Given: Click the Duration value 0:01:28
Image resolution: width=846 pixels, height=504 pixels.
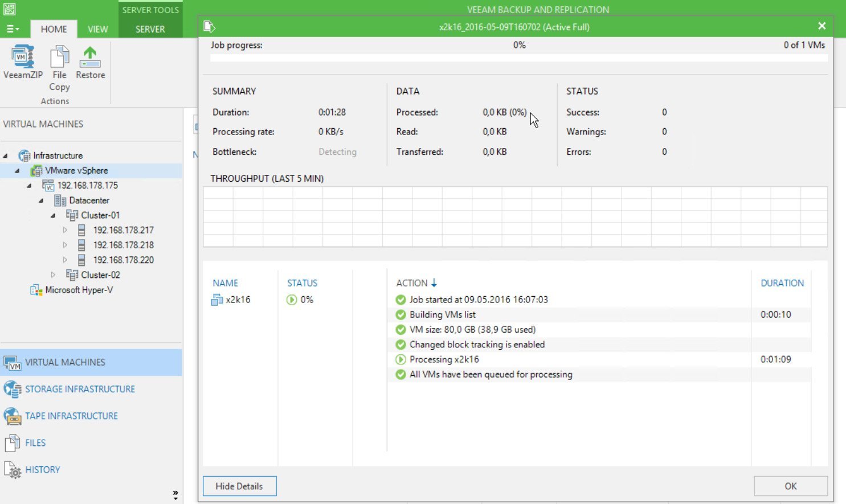Looking at the screenshot, I should point(332,112).
